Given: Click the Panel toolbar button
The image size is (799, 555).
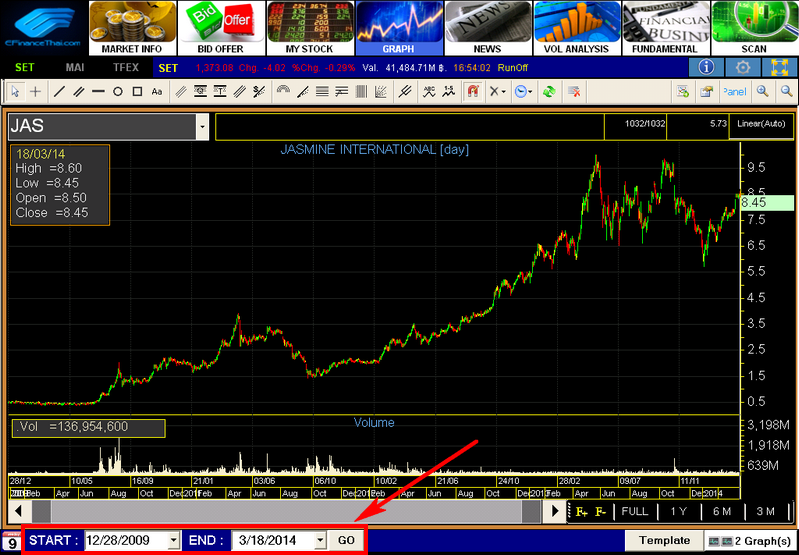Looking at the screenshot, I should tap(734, 92).
